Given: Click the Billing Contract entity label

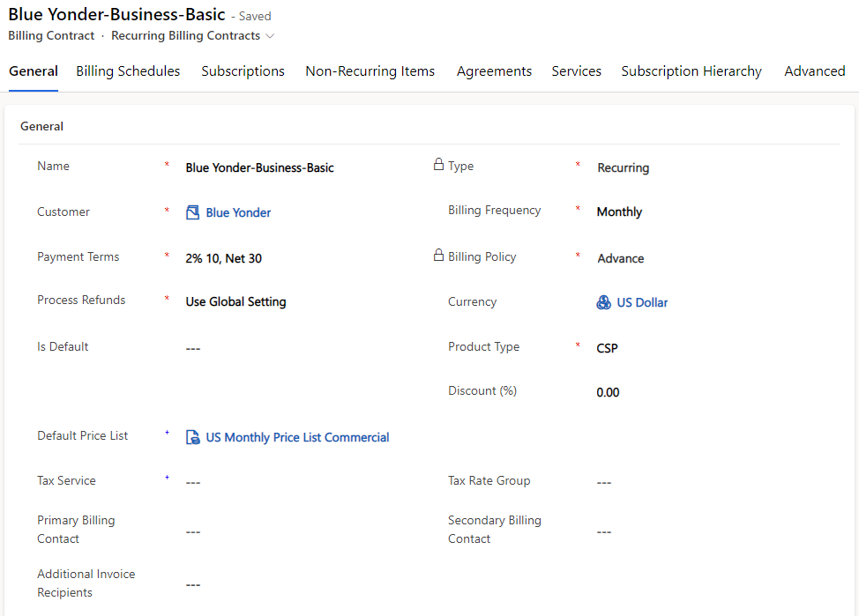Looking at the screenshot, I should click(51, 35).
